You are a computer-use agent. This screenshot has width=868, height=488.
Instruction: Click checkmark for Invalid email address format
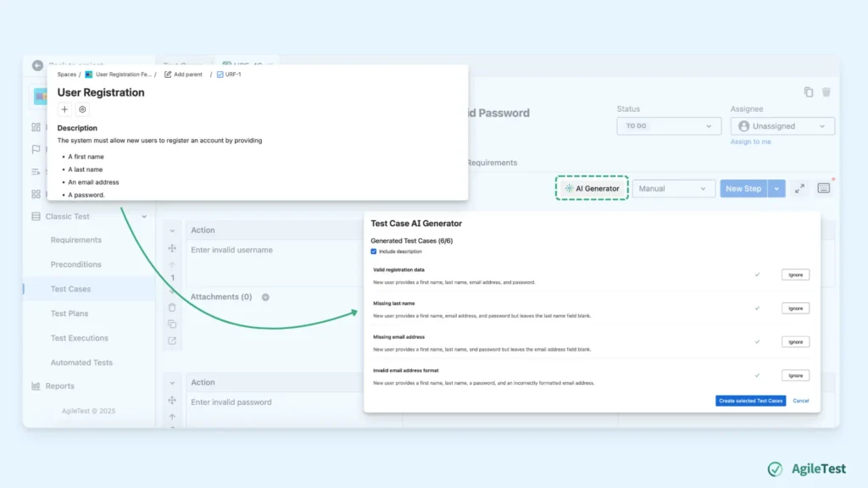757,375
